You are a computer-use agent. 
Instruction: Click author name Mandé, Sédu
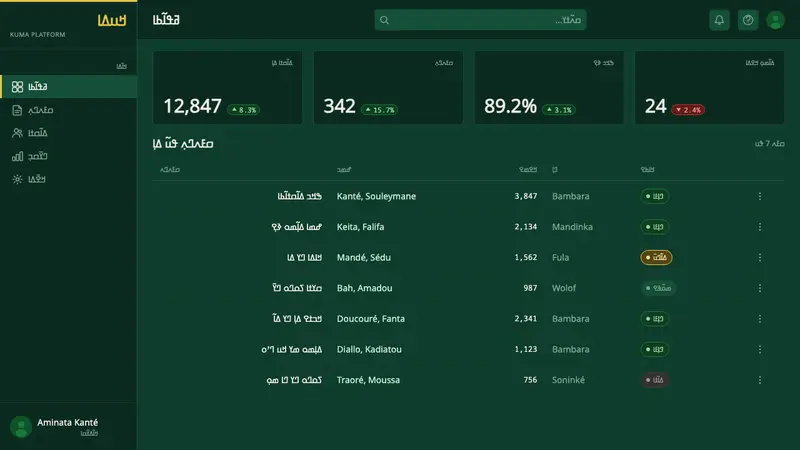pyautogui.click(x=364, y=257)
